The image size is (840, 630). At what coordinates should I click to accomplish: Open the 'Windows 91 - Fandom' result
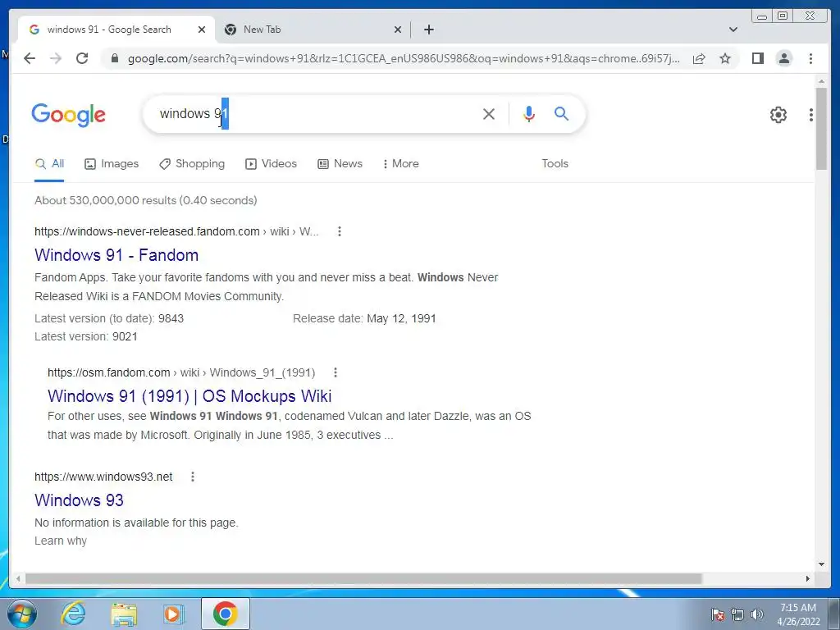pyautogui.click(x=116, y=255)
